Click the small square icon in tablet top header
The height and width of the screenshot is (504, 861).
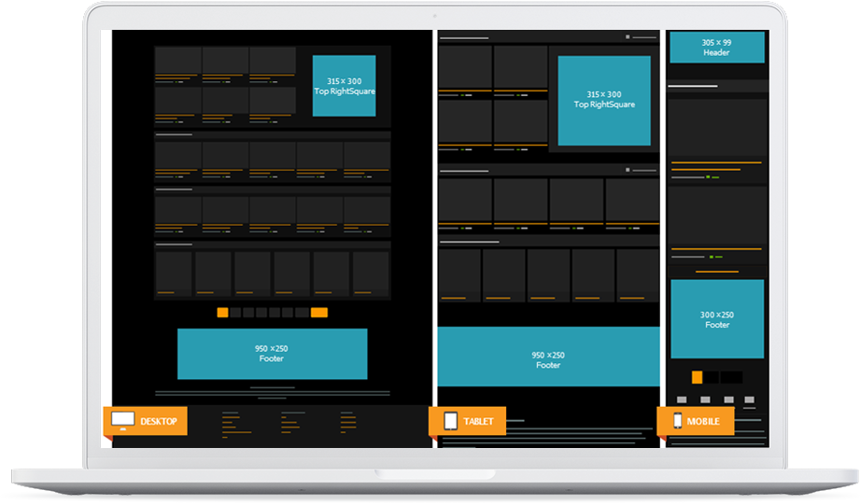(628, 38)
